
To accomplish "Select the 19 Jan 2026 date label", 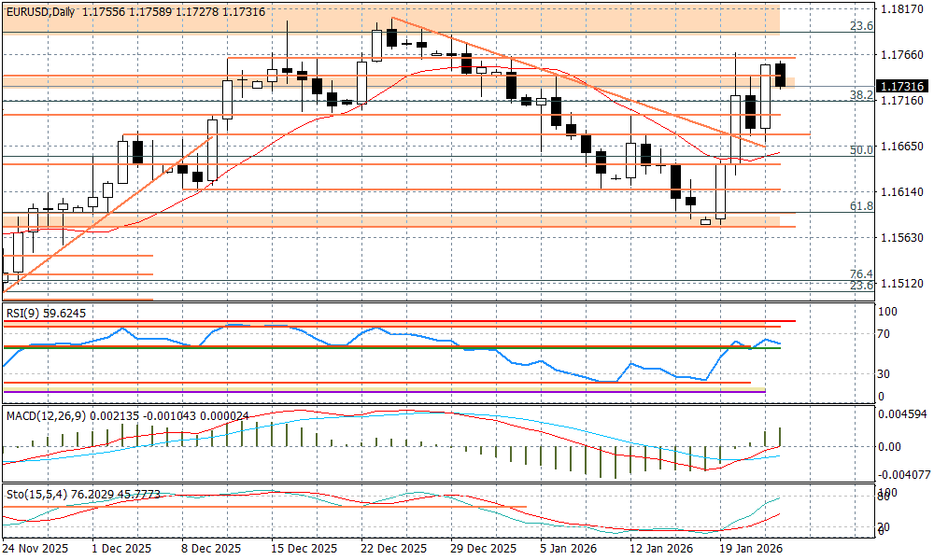I will tap(749, 549).
